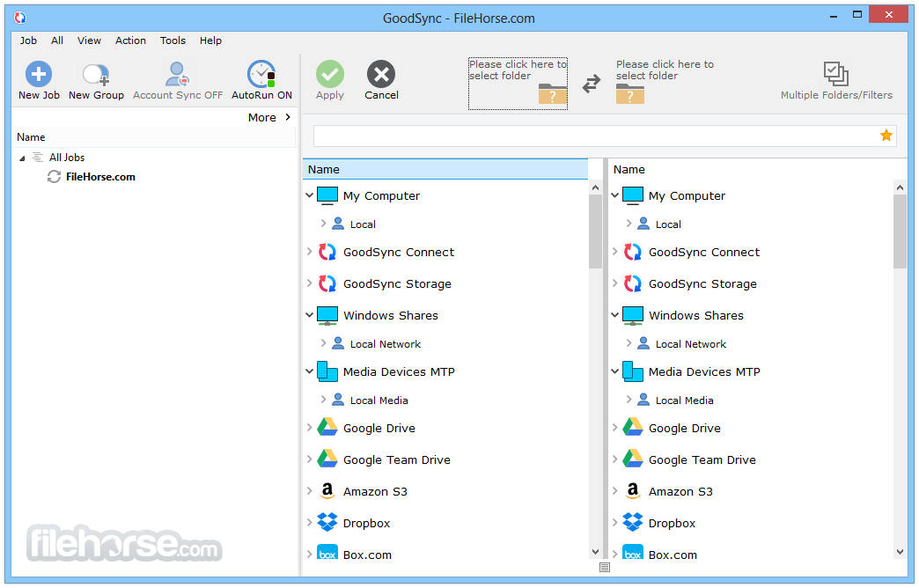Viewport: 919px width, 588px height.
Task: Open the All menu
Action: click(57, 40)
